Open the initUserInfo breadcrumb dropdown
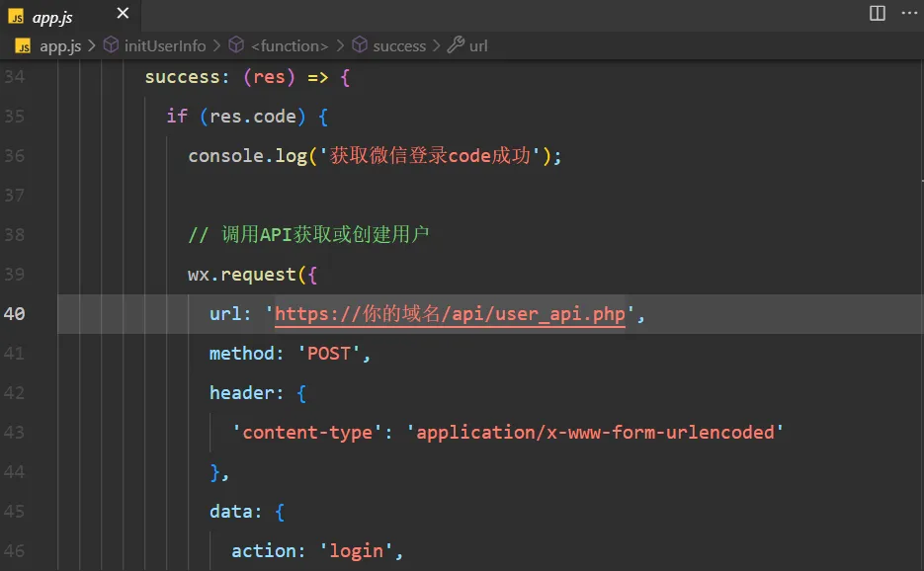This screenshot has width=924, height=571. 165,45
